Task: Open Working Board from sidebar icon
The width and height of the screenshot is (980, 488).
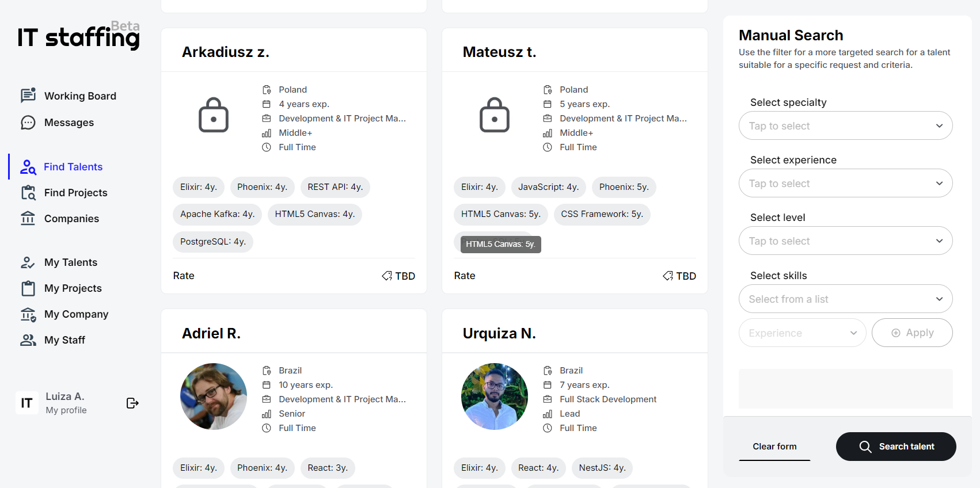Action: click(28, 96)
